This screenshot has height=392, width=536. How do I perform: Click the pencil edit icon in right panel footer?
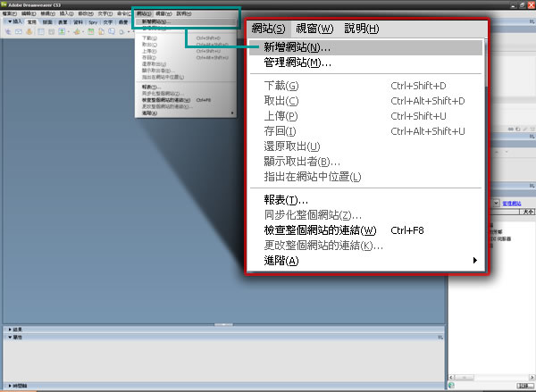tap(525, 129)
